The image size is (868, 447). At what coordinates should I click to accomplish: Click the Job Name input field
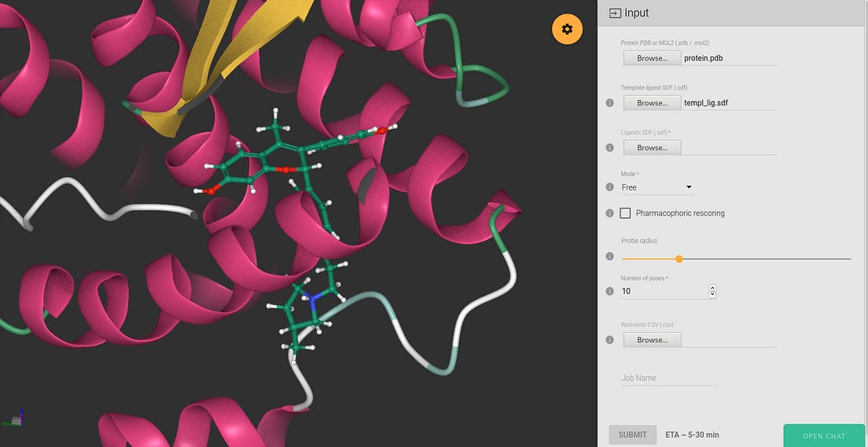pyautogui.click(x=669, y=378)
